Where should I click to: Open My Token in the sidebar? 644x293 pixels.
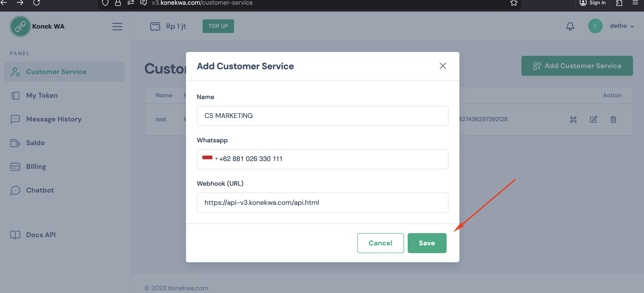(x=42, y=96)
